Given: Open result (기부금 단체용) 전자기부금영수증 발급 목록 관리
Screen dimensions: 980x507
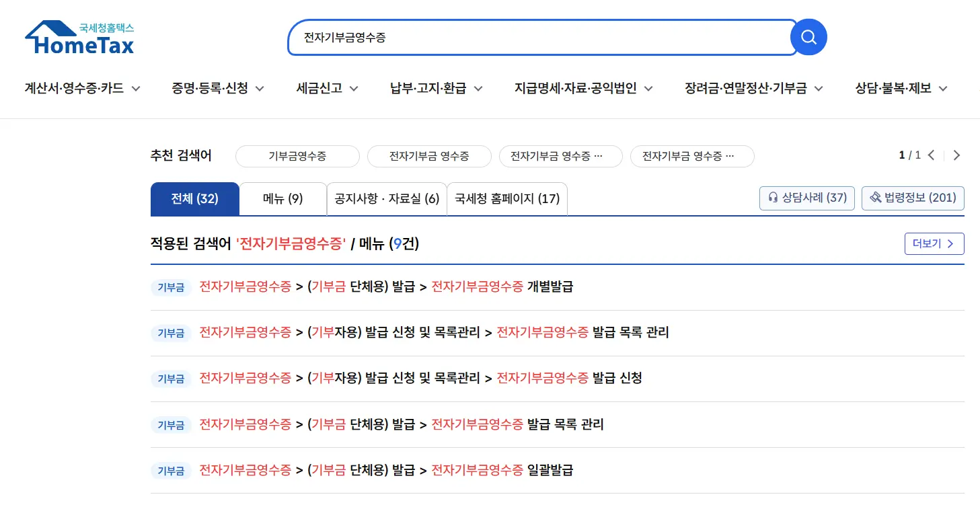Looking at the screenshot, I should click(402, 424).
